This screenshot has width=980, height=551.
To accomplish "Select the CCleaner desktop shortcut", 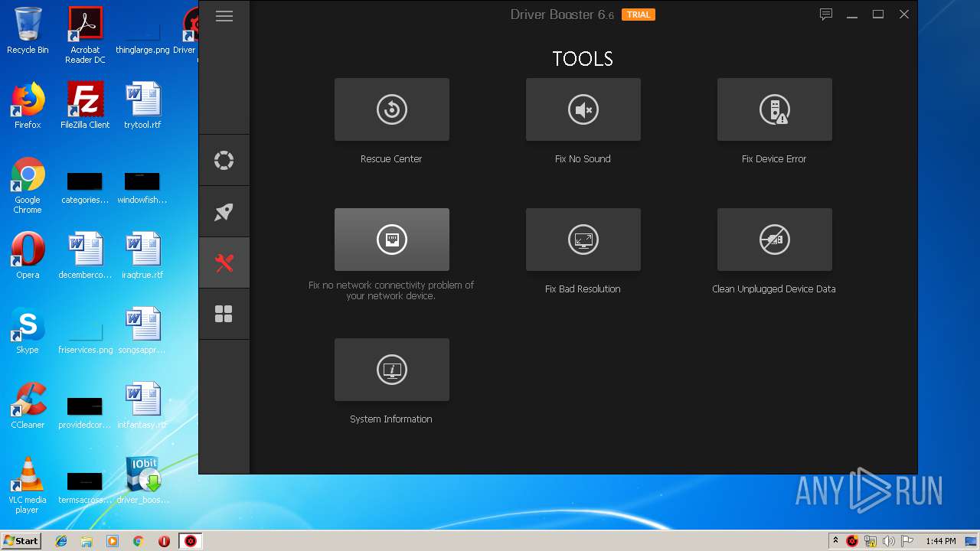I will coord(28,406).
